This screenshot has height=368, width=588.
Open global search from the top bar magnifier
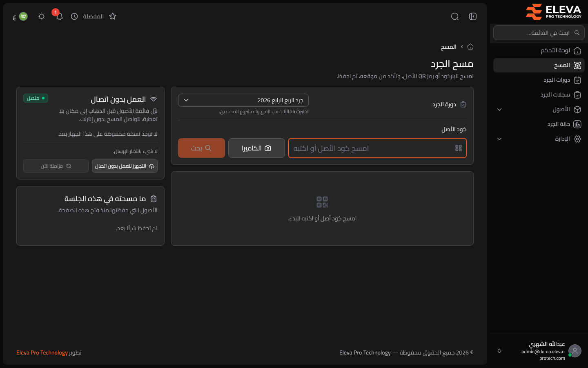pyautogui.click(x=455, y=16)
